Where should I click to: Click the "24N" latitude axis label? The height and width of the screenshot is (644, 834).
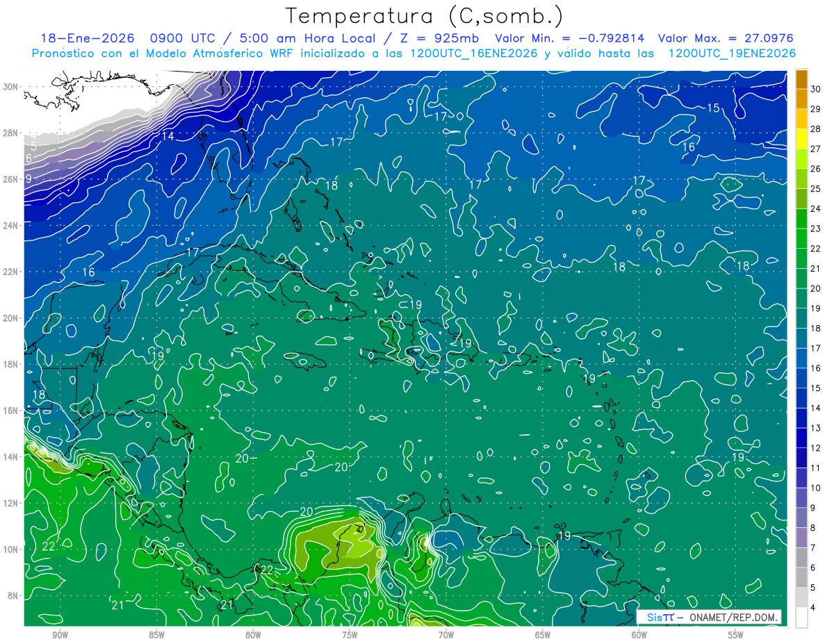10,225
